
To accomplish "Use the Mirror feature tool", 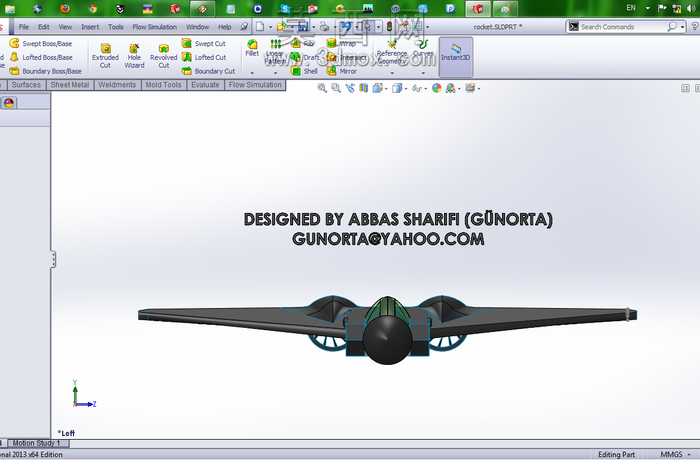I will pos(342,71).
